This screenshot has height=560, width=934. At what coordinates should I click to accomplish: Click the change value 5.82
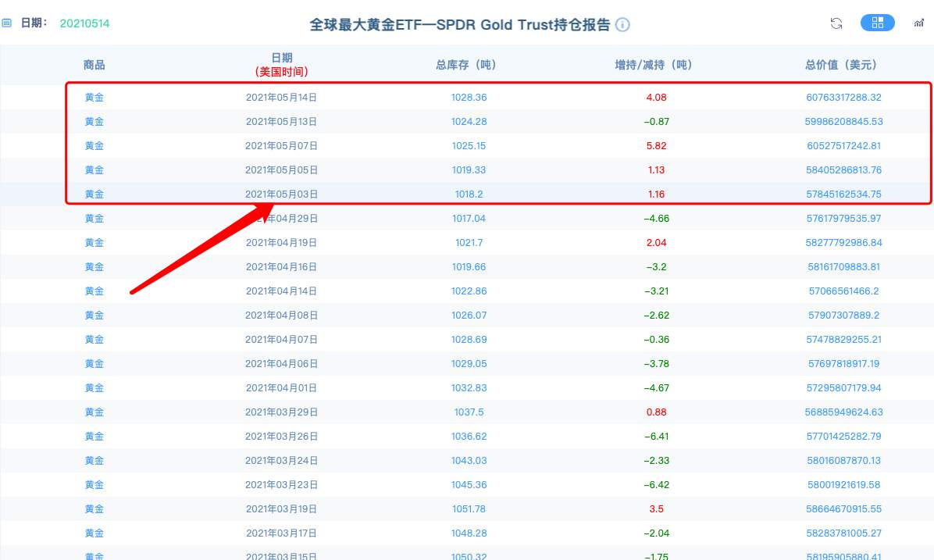click(656, 146)
